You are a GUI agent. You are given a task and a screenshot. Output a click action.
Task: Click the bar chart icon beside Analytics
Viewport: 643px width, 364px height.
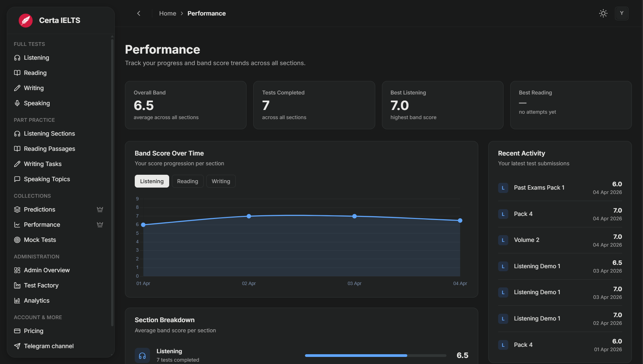coord(17,301)
